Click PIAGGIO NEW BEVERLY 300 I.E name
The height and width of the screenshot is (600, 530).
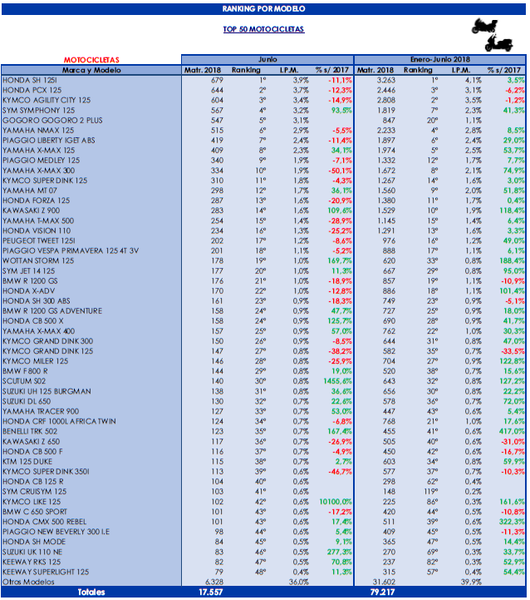[x=56, y=532]
